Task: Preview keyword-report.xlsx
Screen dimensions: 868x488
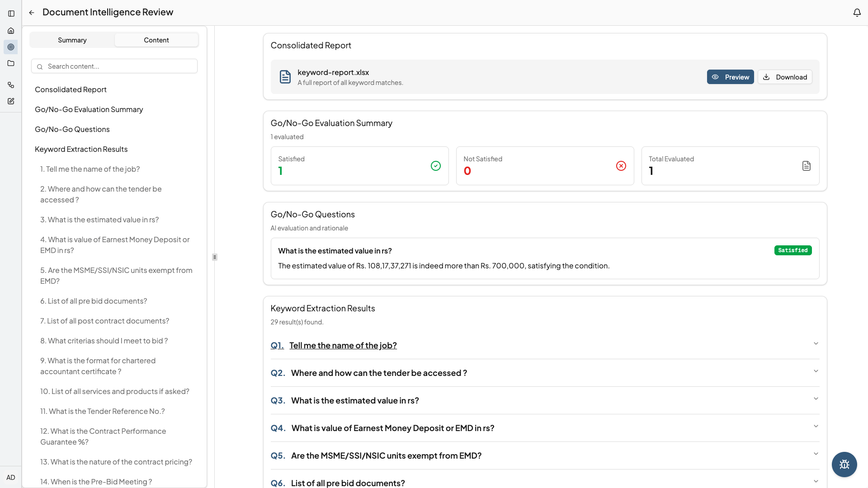Action: 730,77
